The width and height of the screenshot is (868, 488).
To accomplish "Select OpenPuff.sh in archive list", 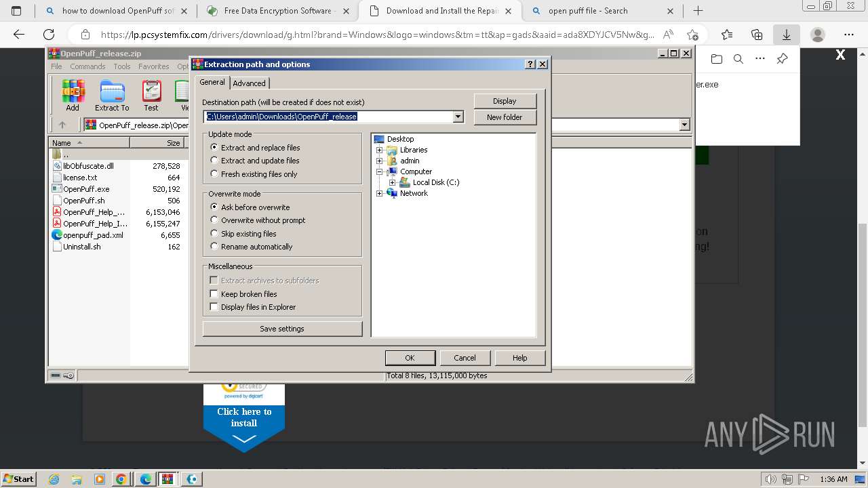I will [x=83, y=201].
